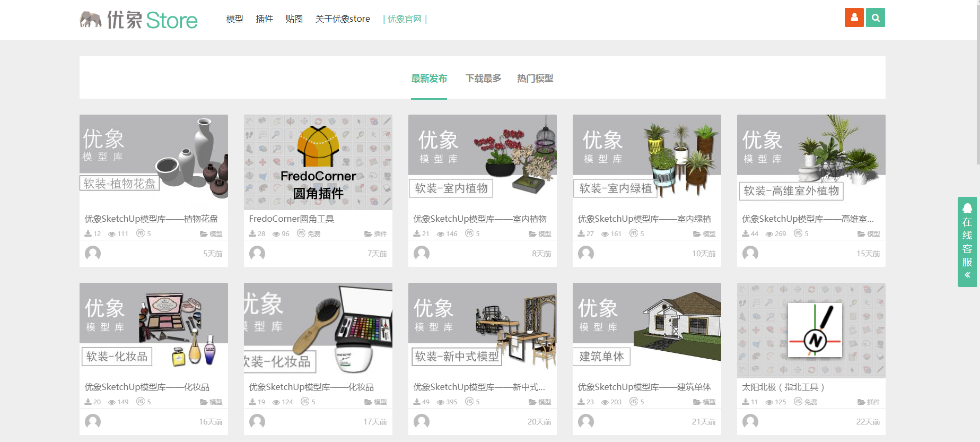This screenshot has height=442, width=980.
Task: Open the 贴图 navigation menu
Action: pyautogui.click(x=294, y=19)
